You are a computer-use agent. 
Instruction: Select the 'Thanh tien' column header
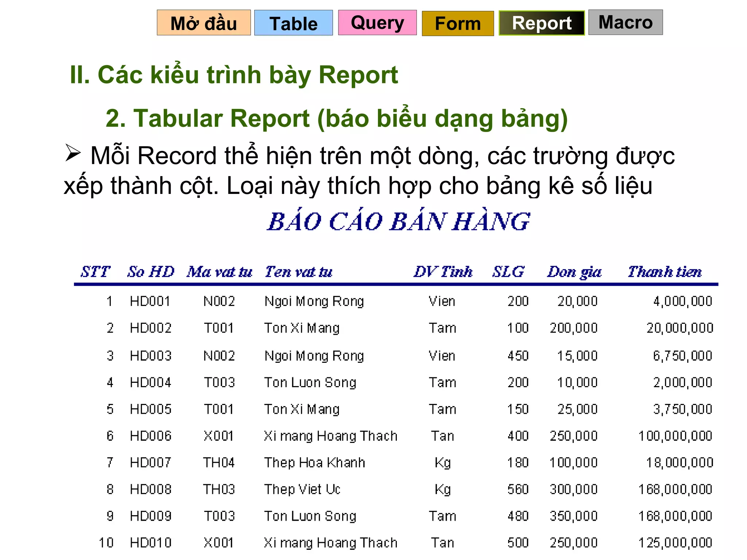point(665,272)
